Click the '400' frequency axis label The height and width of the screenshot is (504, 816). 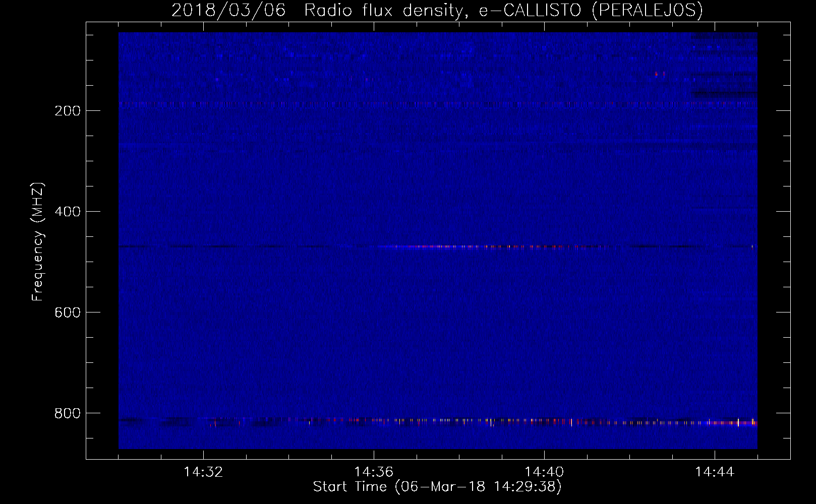pos(68,212)
